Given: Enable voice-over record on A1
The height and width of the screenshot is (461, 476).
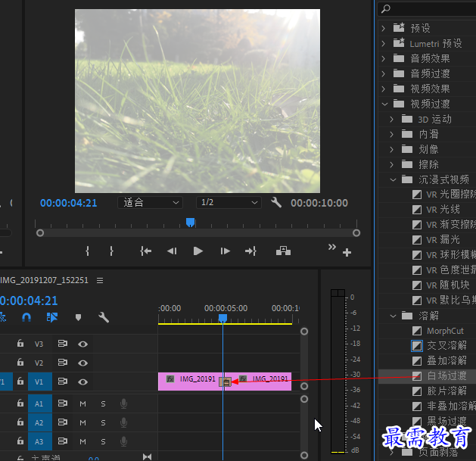Looking at the screenshot, I should coord(123,403).
